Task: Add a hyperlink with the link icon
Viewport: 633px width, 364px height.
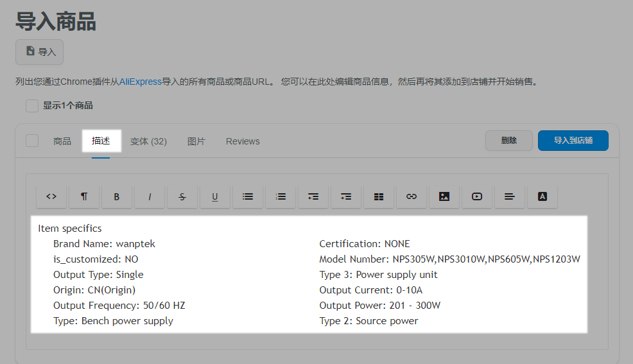Action: [412, 197]
